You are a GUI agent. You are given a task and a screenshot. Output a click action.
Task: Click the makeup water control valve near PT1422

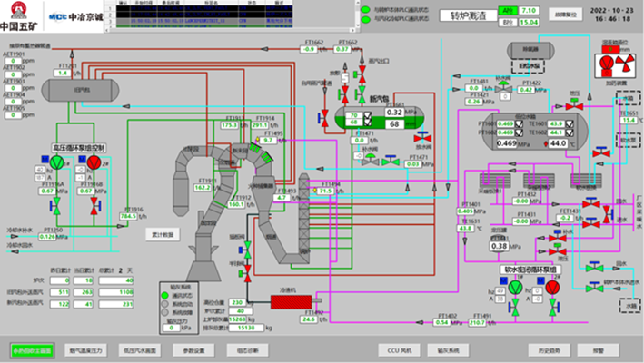504,88
